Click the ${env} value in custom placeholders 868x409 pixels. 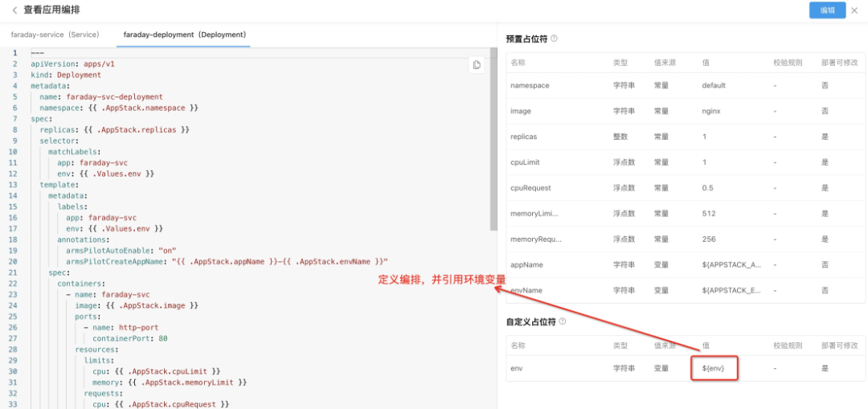[714, 368]
